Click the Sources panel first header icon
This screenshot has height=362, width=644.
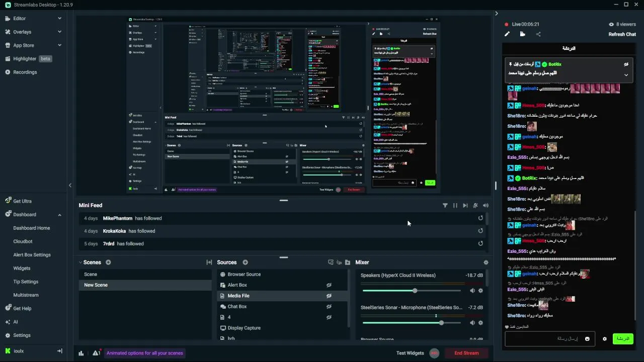pyautogui.click(x=331, y=262)
